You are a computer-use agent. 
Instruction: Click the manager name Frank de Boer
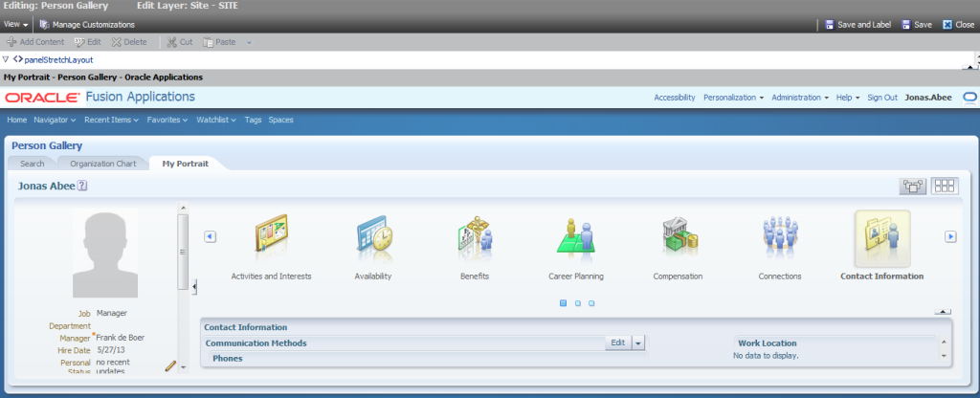click(x=121, y=338)
